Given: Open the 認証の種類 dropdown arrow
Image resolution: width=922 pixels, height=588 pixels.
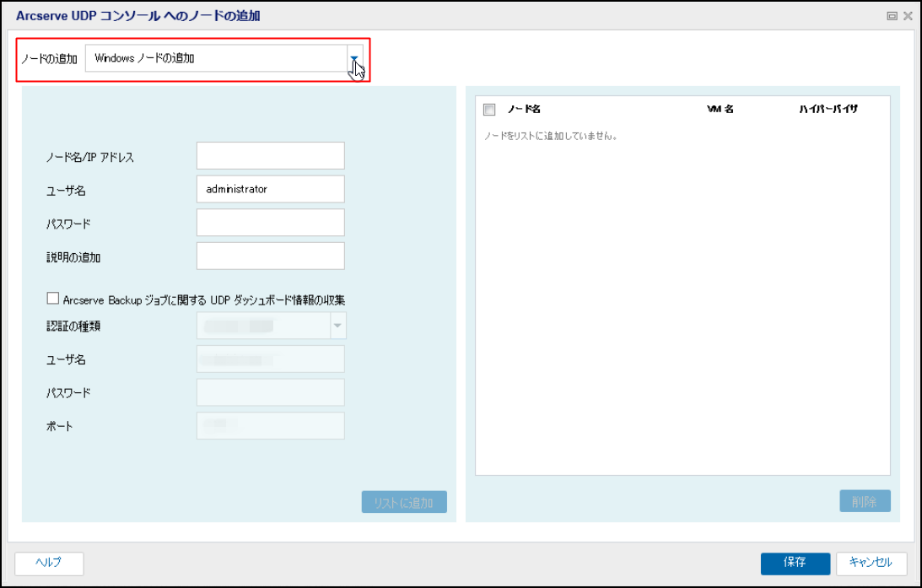Looking at the screenshot, I should pos(338,326).
